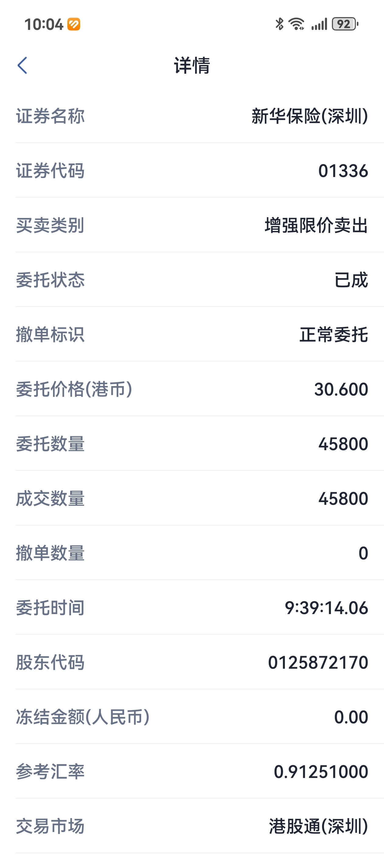The height and width of the screenshot is (868, 384).
Task: Tap the battery indicator showing 92
Action: [345, 24]
